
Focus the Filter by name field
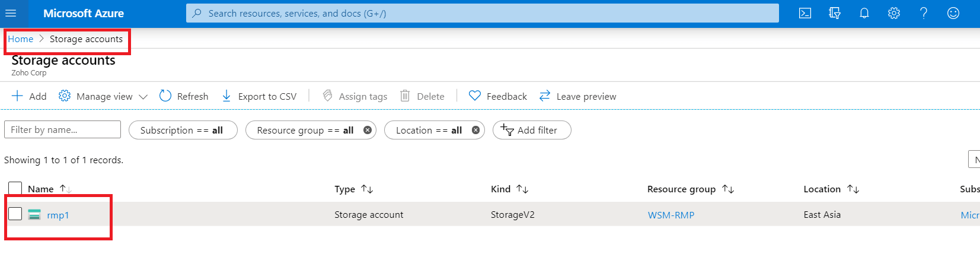click(62, 129)
